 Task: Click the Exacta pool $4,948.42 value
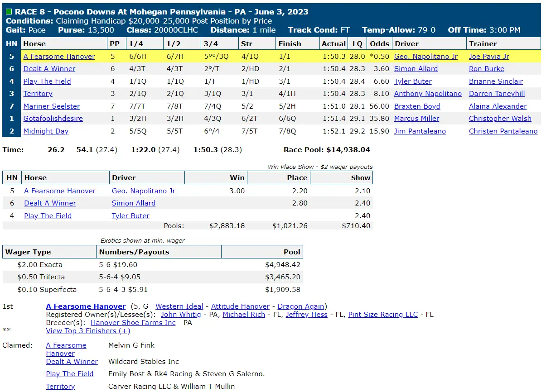[283, 265]
